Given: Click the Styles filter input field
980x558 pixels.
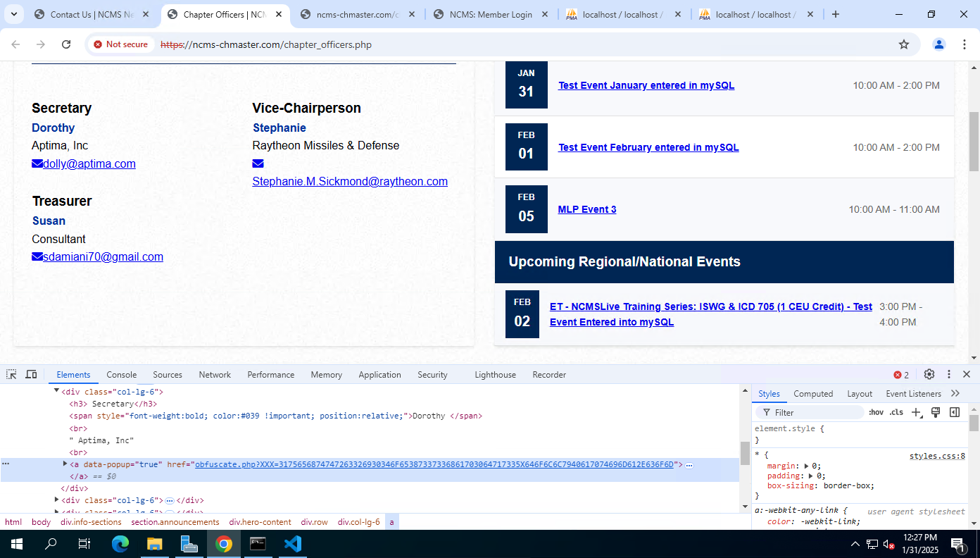Looking at the screenshot, I should coord(815,412).
